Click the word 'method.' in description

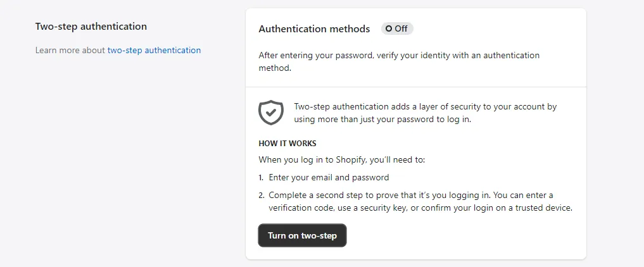[x=275, y=68]
